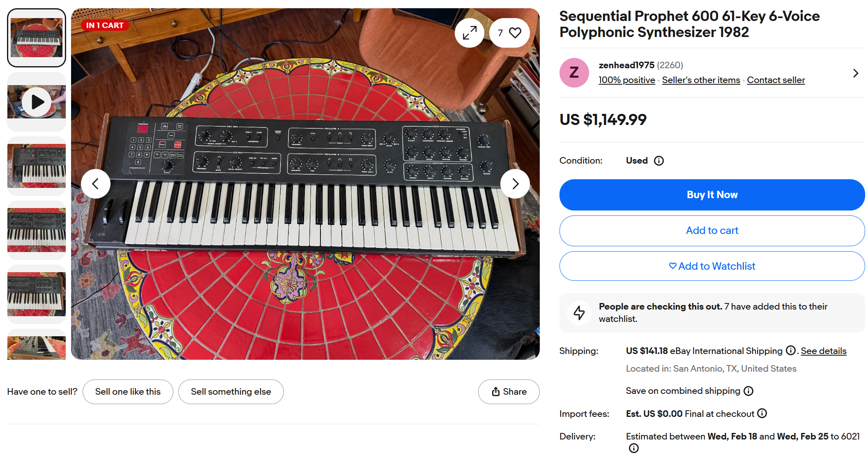Image resolution: width=868 pixels, height=458 pixels.
Task: Go to the previous product image
Action: point(96,184)
